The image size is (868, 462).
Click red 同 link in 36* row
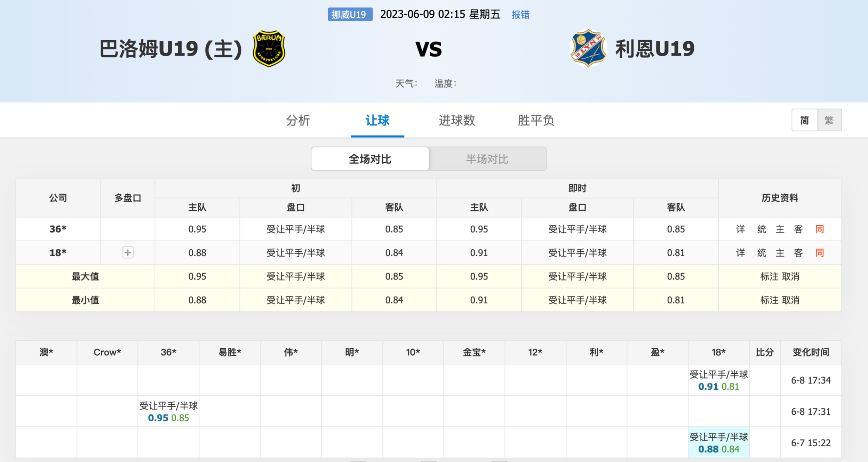(x=819, y=229)
